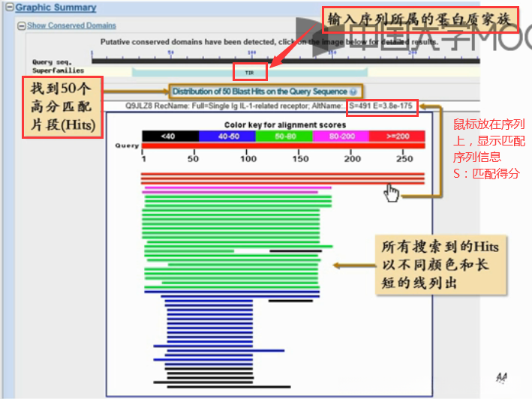The height and width of the screenshot is (399, 532).
Task: Click the Color key for alignment scores heading
Action: (285, 124)
